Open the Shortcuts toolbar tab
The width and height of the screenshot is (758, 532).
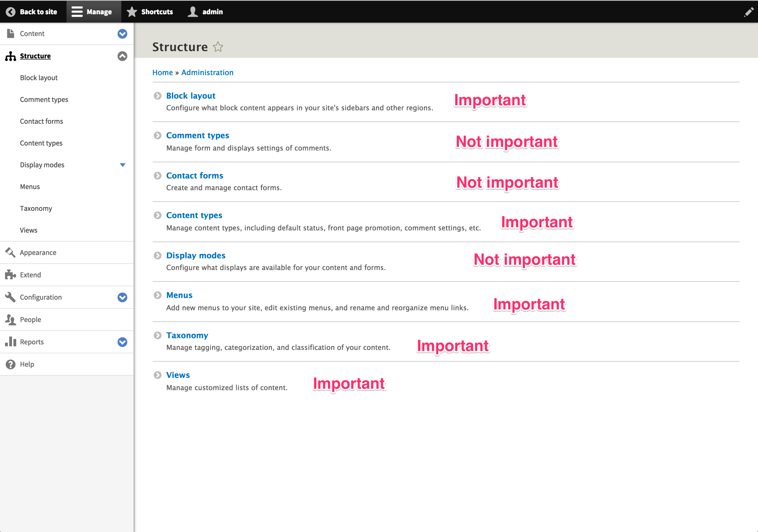point(150,12)
